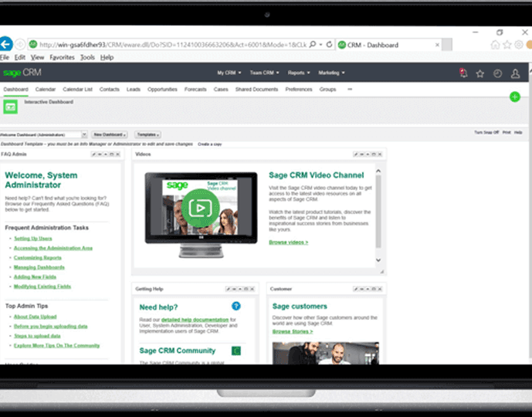The height and width of the screenshot is (417, 532).
Task: Click the browser forward arrow button
Action: [x=20, y=45]
